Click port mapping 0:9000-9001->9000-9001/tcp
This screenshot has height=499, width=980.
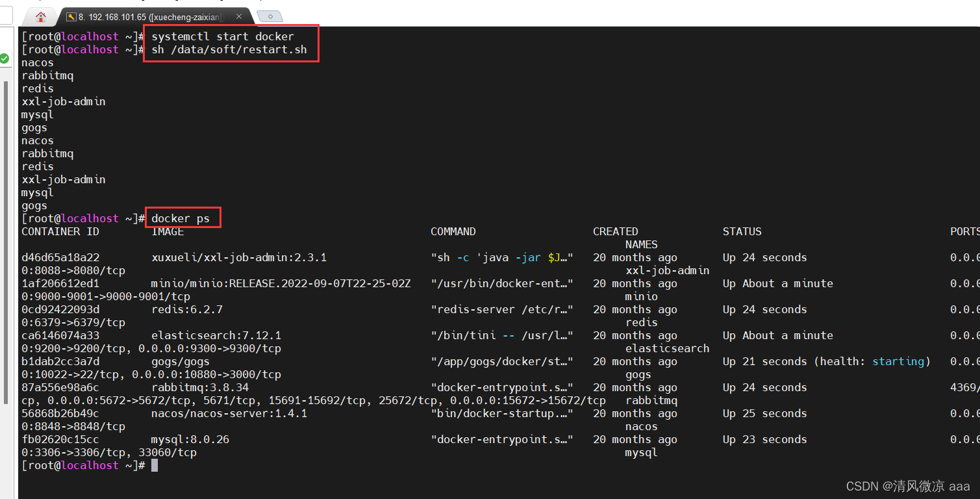pos(106,296)
